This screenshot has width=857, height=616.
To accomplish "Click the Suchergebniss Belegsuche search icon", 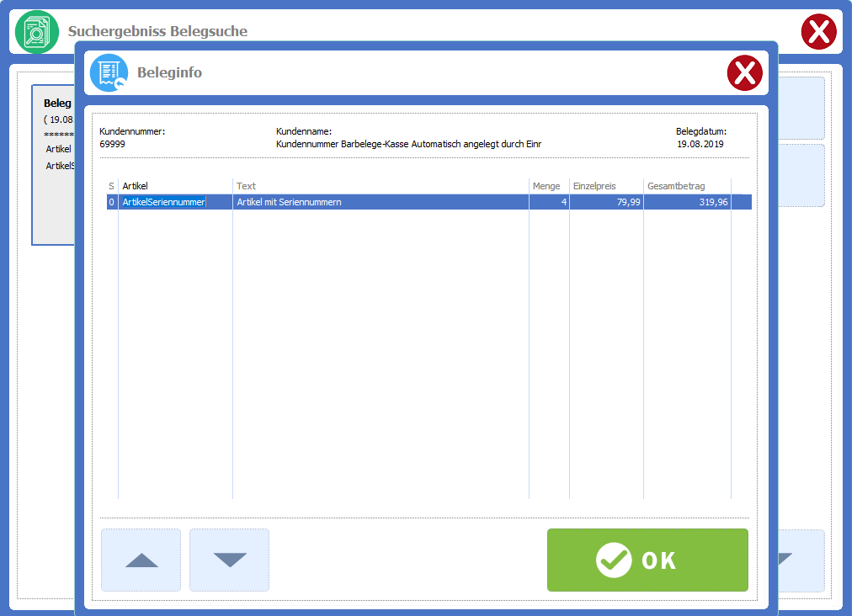I will [37, 32].
